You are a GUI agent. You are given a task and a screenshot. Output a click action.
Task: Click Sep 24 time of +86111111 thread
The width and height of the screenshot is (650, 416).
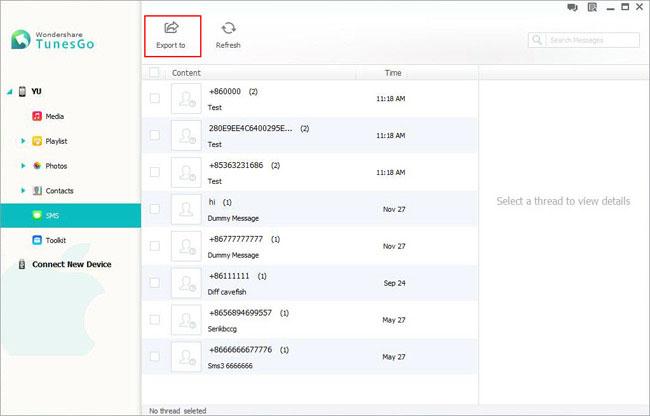(394, 283)
